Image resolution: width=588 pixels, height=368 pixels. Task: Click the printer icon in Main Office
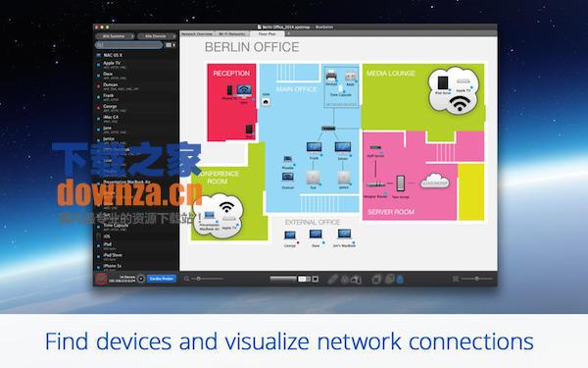(331, 76)
